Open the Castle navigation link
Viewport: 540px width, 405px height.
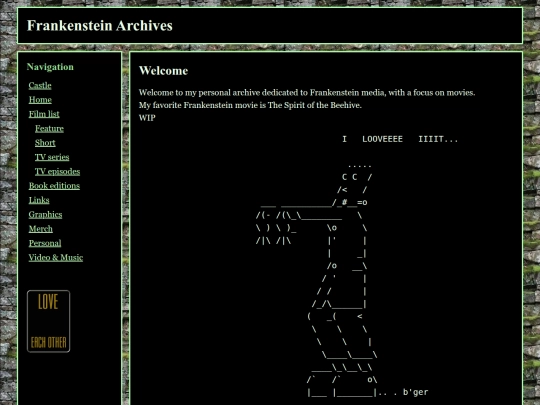tap(40, 85)
